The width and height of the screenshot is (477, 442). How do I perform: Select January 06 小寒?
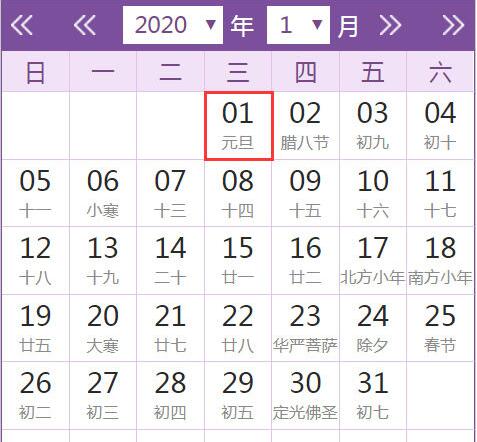coord(103,194)
